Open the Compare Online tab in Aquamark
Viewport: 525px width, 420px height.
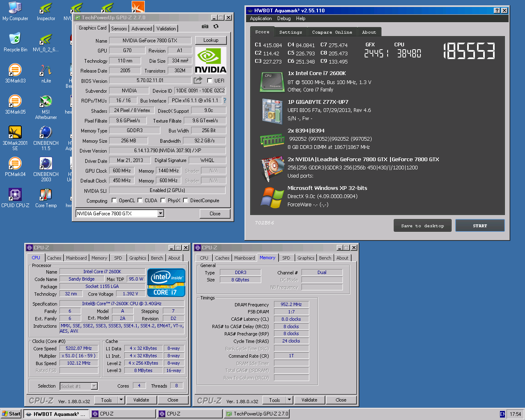332,32
